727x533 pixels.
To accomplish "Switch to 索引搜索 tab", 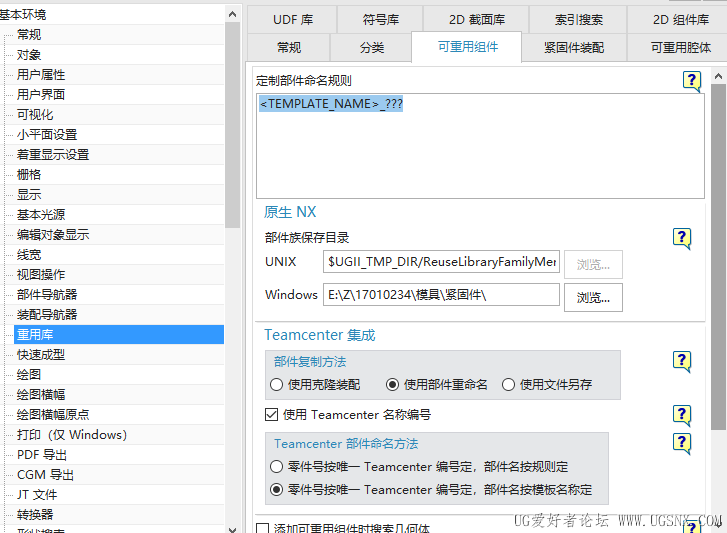I will [578, 19].
